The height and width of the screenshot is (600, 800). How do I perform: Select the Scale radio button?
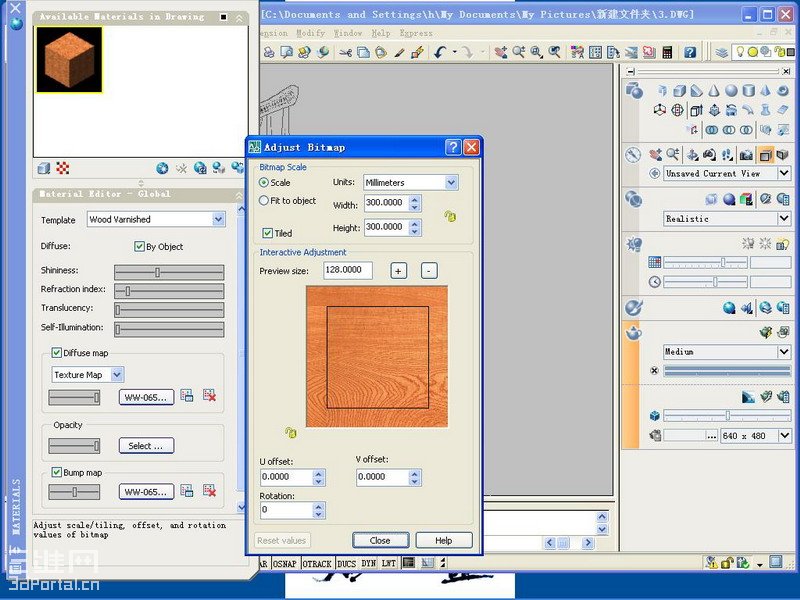(x=264, y=182)
